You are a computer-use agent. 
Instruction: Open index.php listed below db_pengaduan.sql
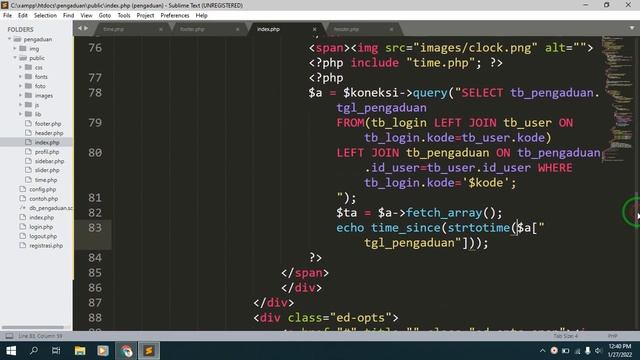(41, 218)
